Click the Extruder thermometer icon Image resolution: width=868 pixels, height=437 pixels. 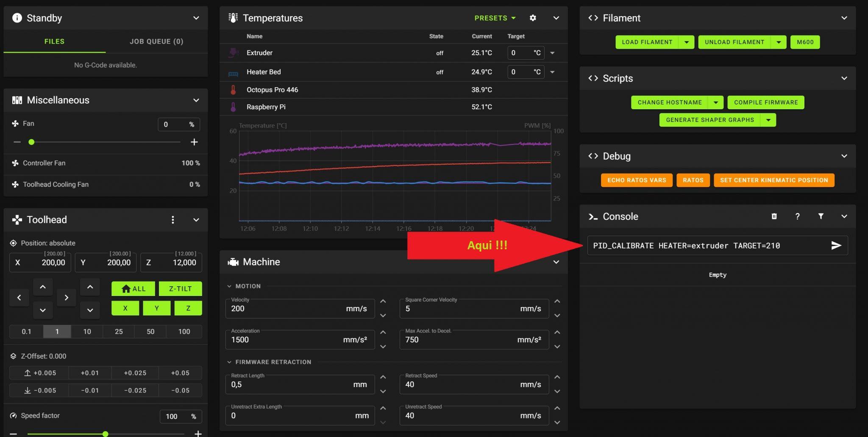click(x=234, y=53)
